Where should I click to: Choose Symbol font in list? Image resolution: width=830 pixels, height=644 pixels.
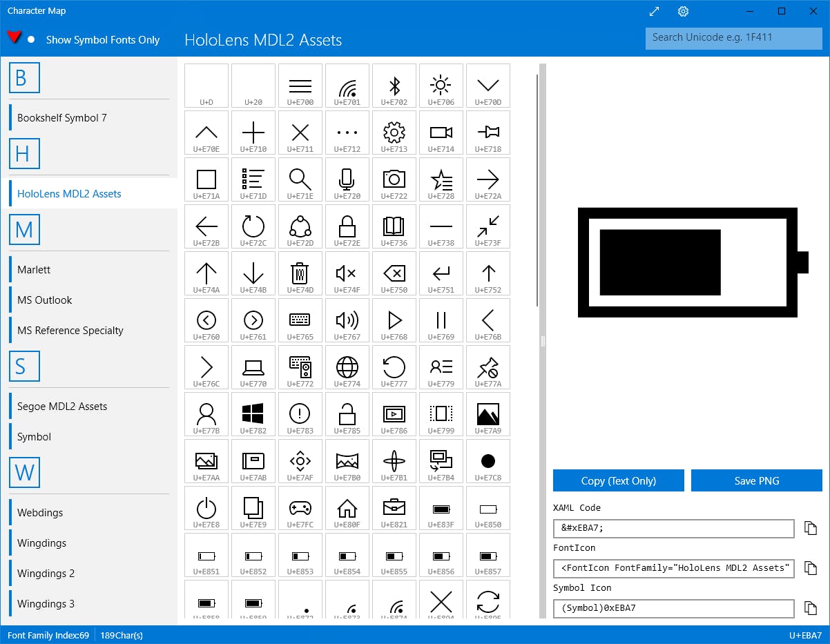coord(89,436)
